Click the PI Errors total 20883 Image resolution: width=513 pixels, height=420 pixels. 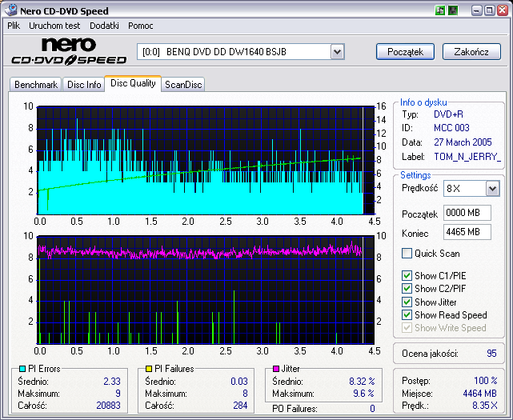coord(108,406)
